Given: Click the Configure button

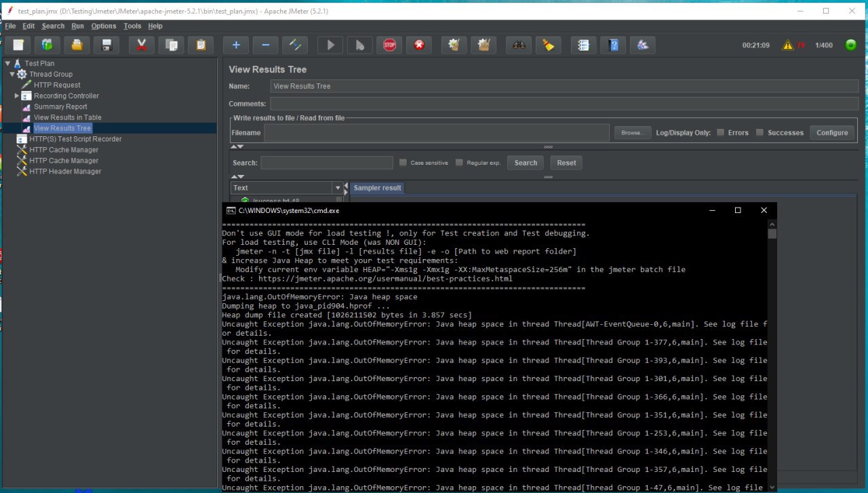Looking at the screenshot, I should tap(832, 133).
